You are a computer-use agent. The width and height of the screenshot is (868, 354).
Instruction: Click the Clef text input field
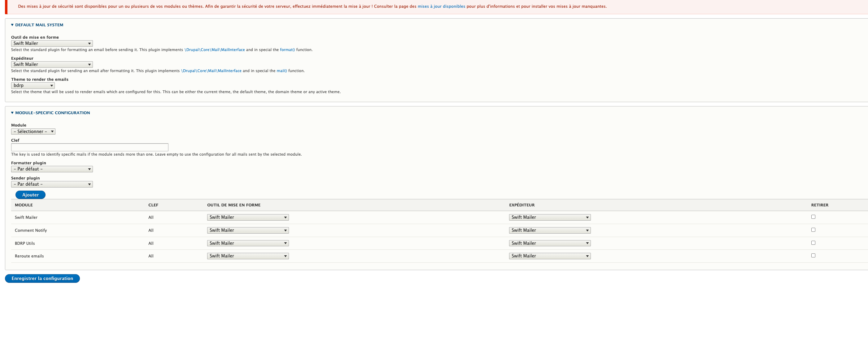pos(89,147)
